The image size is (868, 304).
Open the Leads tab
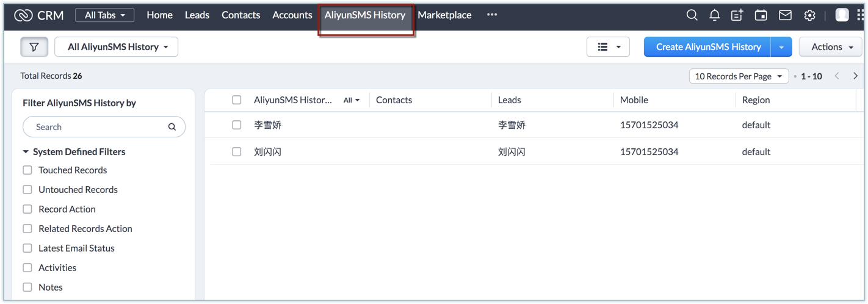pyautogui.click(x=197, y=15)
